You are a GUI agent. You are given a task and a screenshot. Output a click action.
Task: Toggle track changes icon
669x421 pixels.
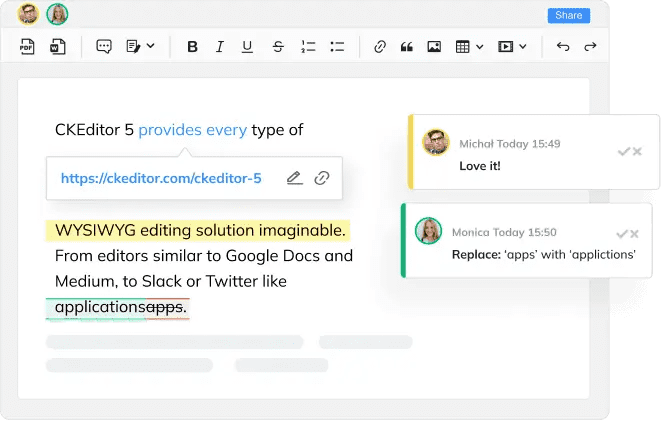134,46
